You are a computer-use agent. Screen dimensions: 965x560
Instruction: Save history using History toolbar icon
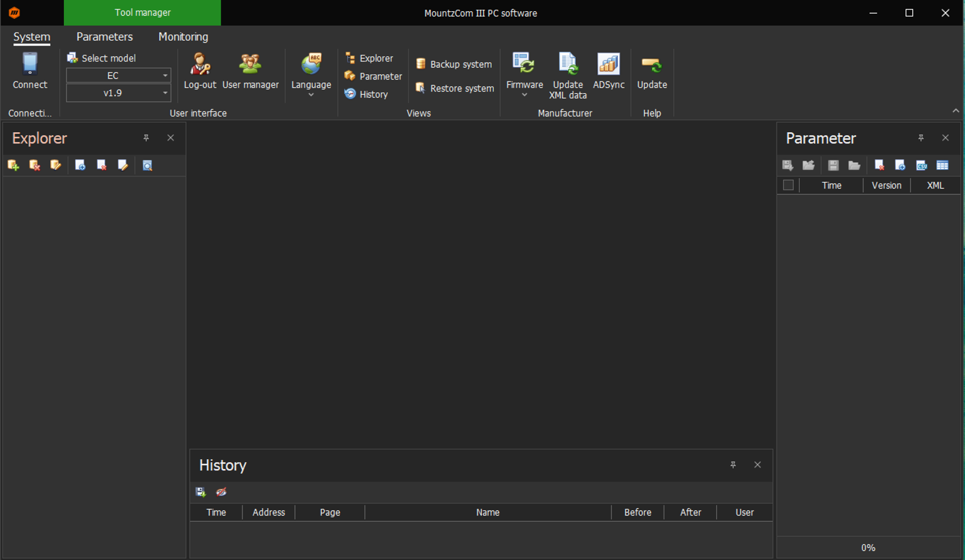tap(201, 492)
